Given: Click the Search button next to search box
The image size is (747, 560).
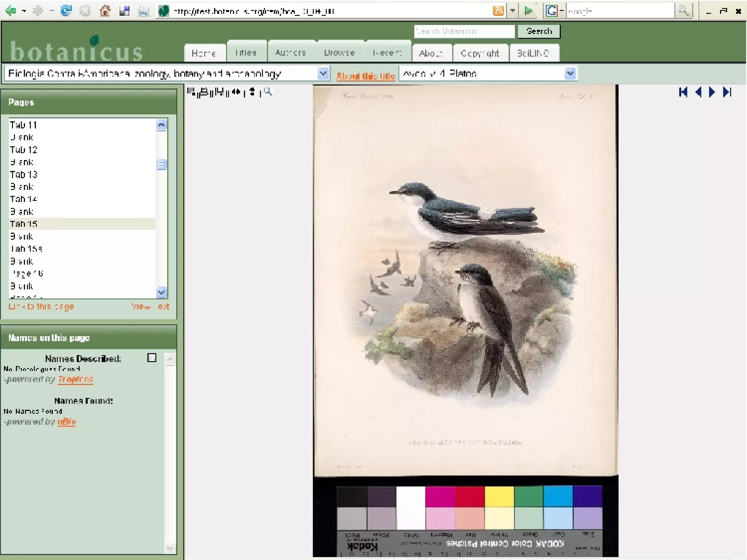Looking at the screenshot, I should click(x=539, y=31).
